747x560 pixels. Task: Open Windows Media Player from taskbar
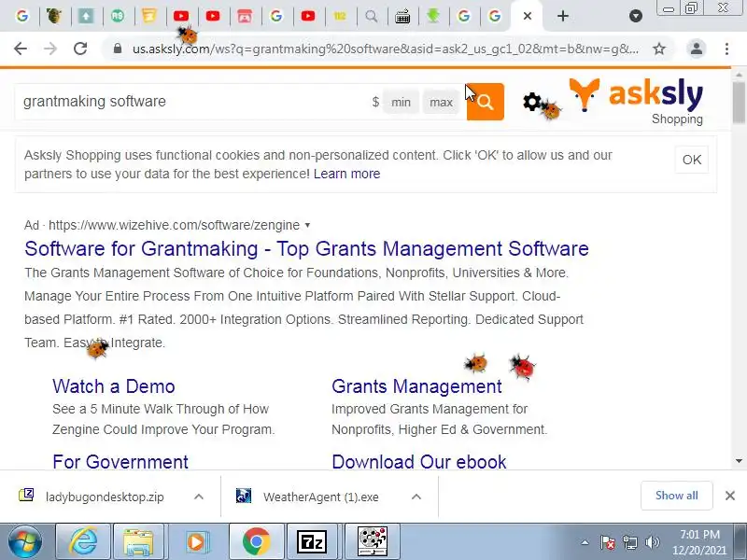tap(196, 541)
